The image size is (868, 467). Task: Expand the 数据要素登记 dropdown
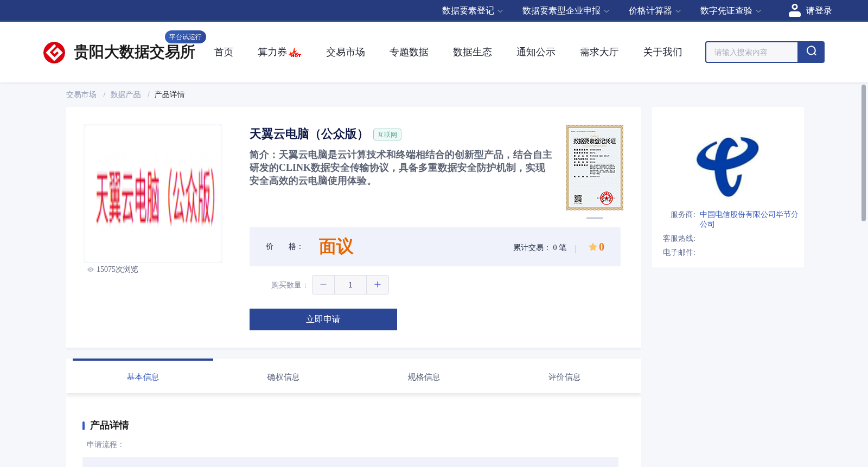(473, 11)
